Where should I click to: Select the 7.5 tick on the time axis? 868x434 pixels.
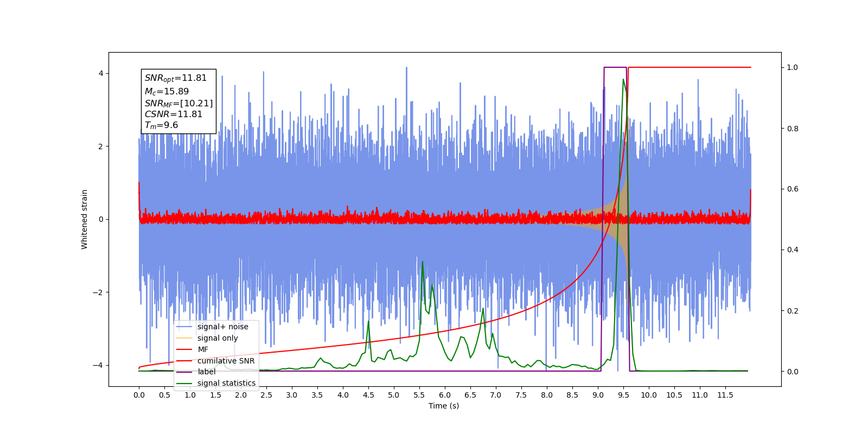tap(521, 395)
